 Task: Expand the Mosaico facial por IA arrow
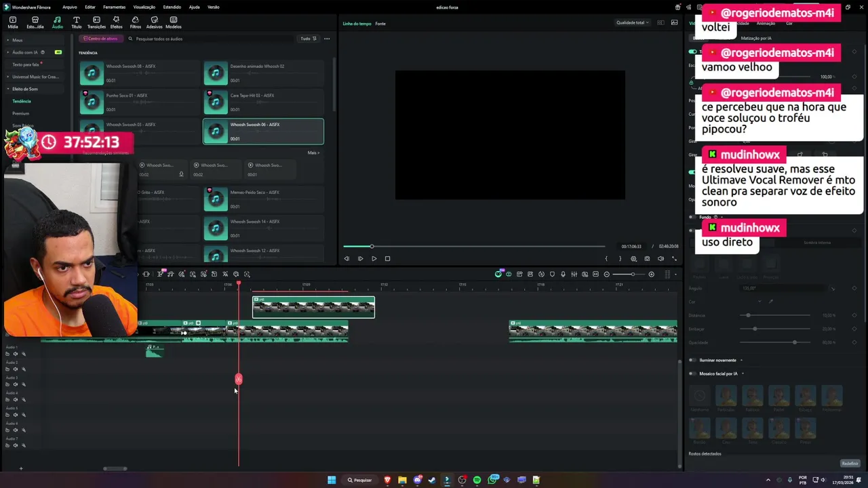click(x=743, y=373)
